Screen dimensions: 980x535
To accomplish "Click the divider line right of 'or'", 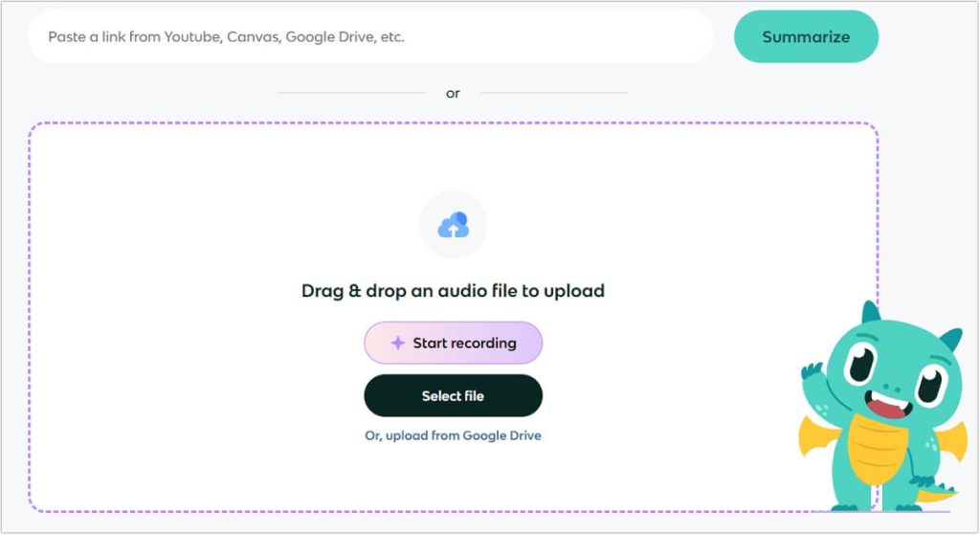I will pos(554,93).
